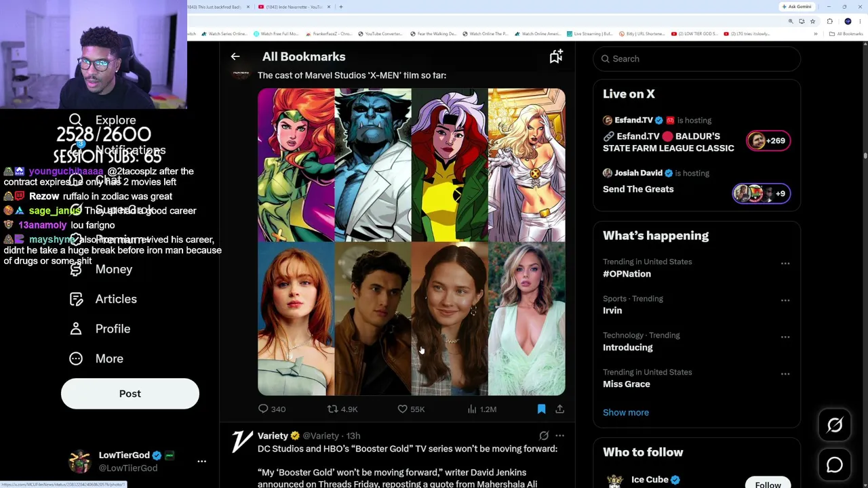Image resolution: width=868 pixels, height=488 pixels.
Task: Repost the X-MEN cast post
Action: pos(342,409)
